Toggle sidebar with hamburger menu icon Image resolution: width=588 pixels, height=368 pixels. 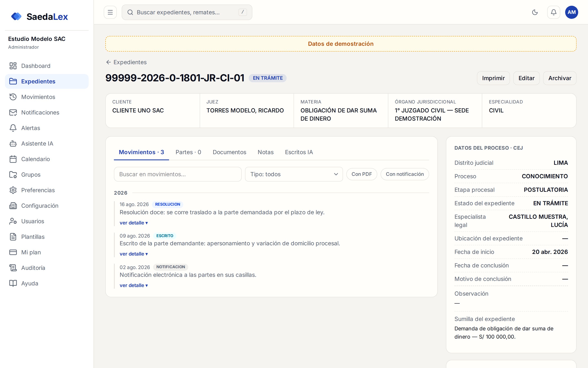point(110,12)
